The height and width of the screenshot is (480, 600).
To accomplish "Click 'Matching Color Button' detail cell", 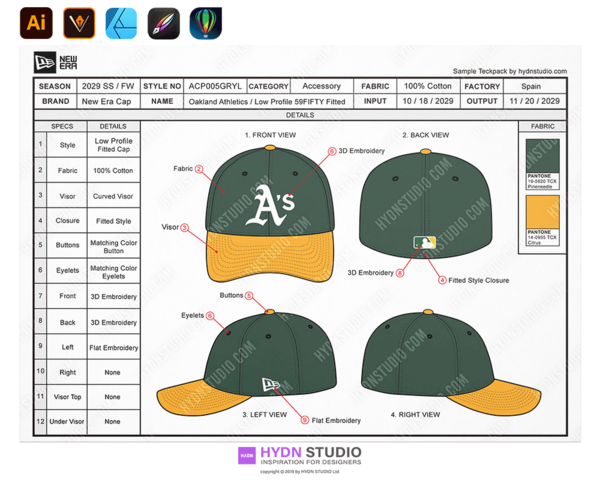I will coord(114,247).
